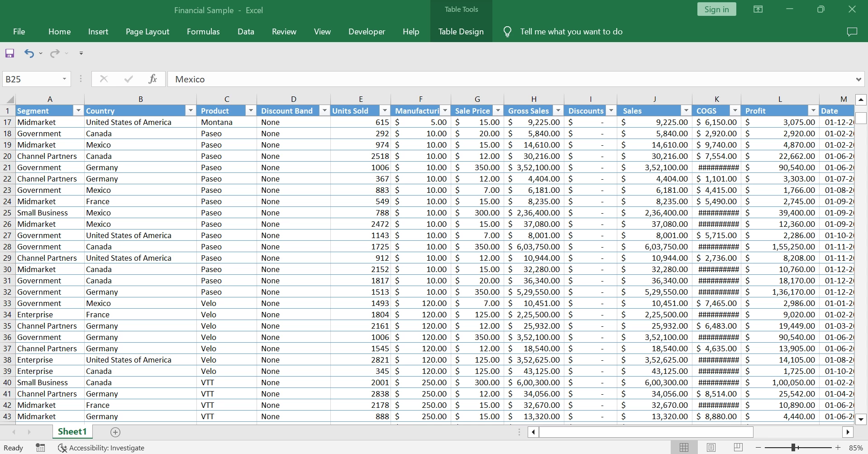
Task: Click the Save icon in Quick Access Toolbar
Action: pos(10,53)
